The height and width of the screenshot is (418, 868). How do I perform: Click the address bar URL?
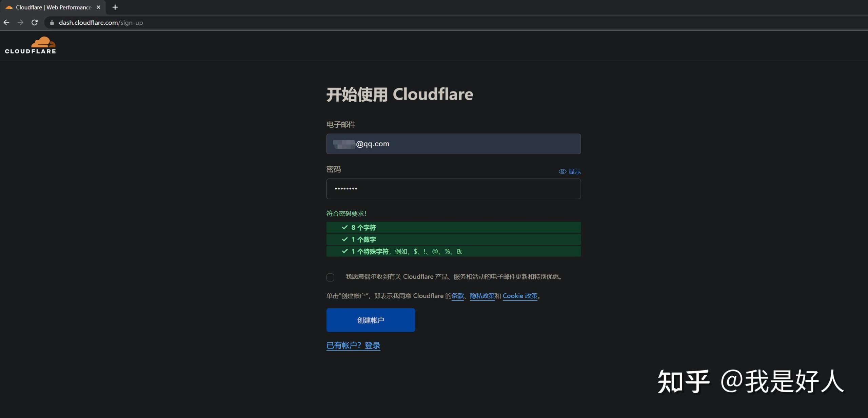click(x=101, y=23)
